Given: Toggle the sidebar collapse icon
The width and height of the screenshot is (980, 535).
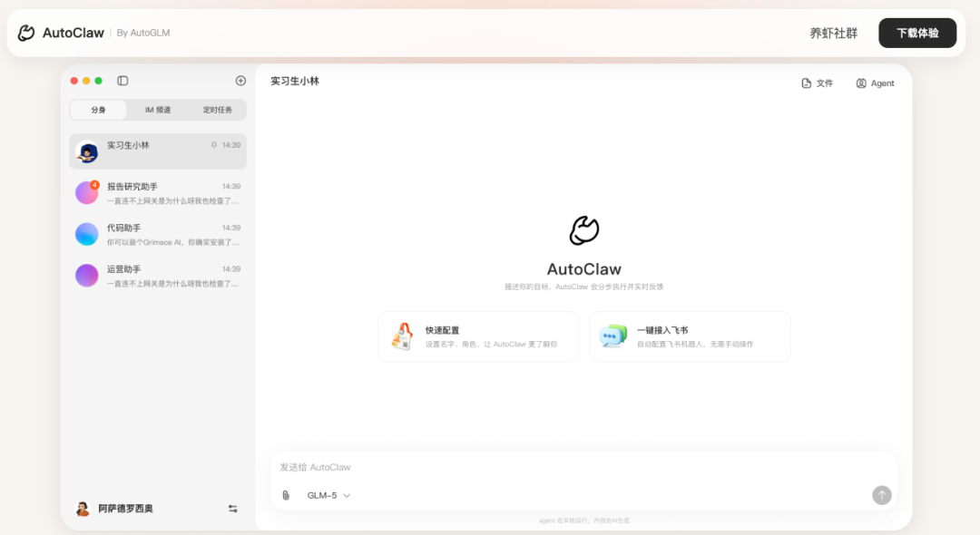Looking at the screenshot, I should (122, 80).
